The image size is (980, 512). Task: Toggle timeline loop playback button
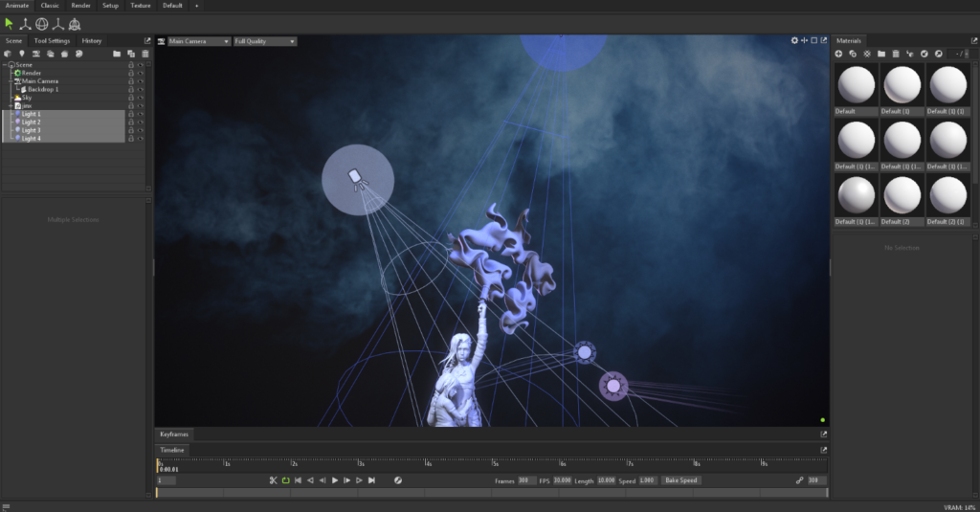[285, 480]
